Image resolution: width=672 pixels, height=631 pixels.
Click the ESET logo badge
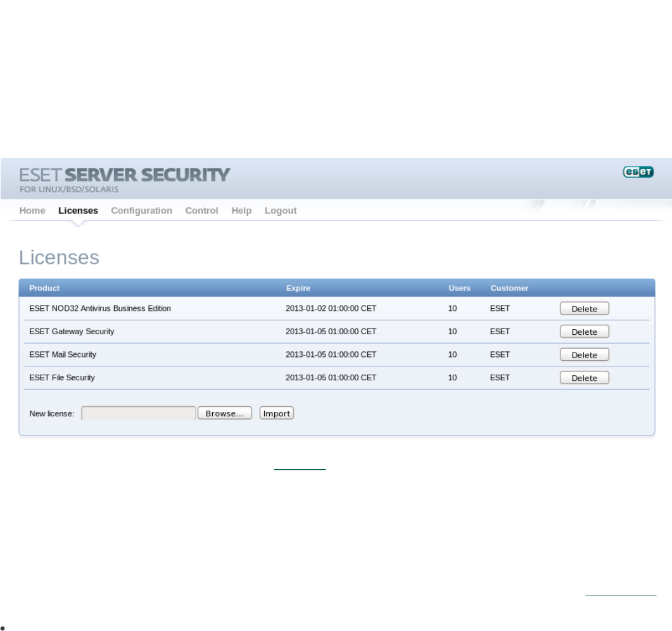(638, 172)
